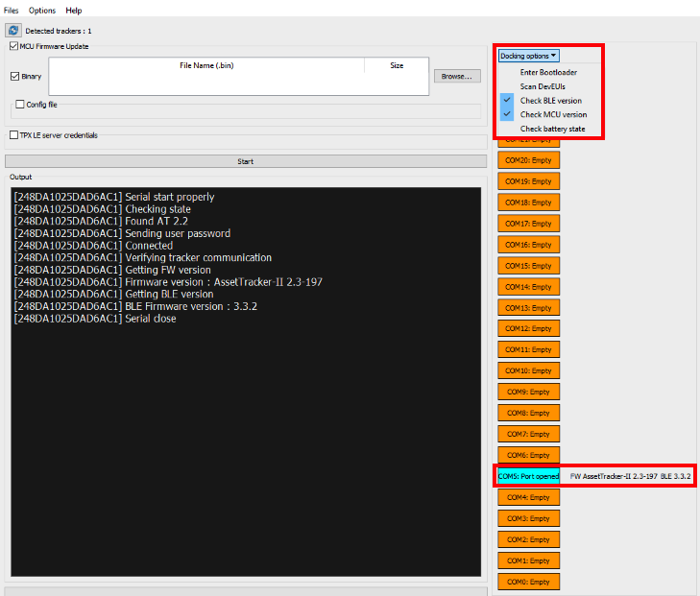The image size is (700, 596).
Task: Enable TPX LE server credentials checkbox
Action: coord(13,134)
